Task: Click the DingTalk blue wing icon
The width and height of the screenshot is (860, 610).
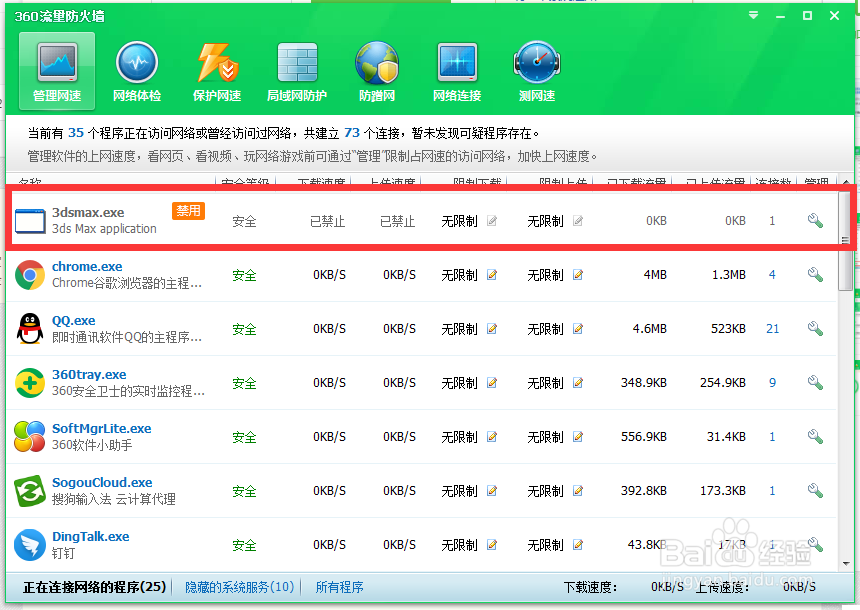Action: click(x=30, y=545)
